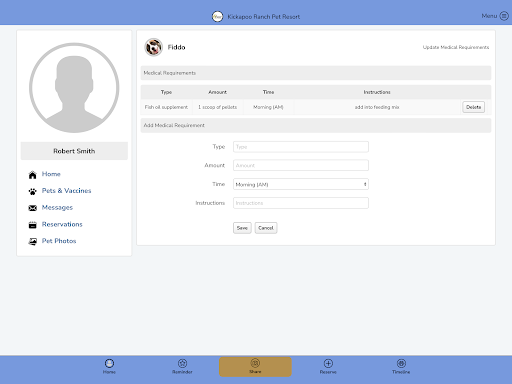The image size is (512, 384).
Task: Click the Robert Smith name banner
Action: coord(74,151)
